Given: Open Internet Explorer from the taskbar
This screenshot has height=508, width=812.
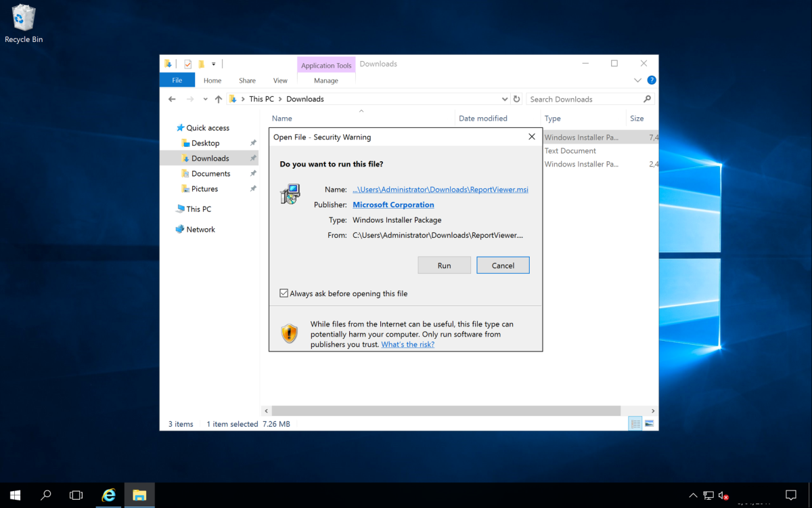Looking at the screenshot, I should point(108,495).
